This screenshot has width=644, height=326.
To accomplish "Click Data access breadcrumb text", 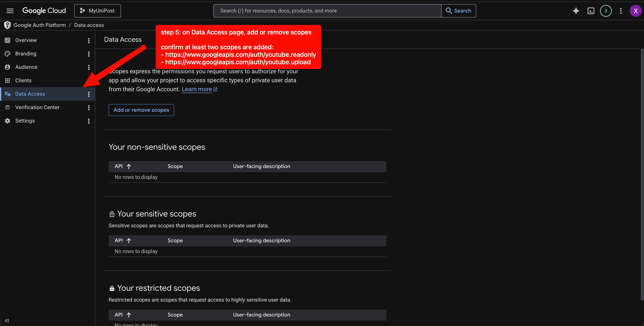I will pos(89,25).
